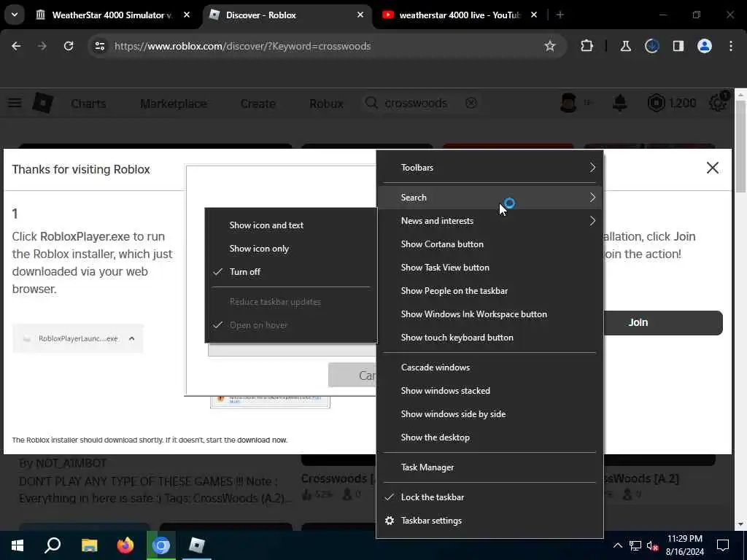Open the Roblox Create link
The image size is (747, 560).
pos(258,104)
